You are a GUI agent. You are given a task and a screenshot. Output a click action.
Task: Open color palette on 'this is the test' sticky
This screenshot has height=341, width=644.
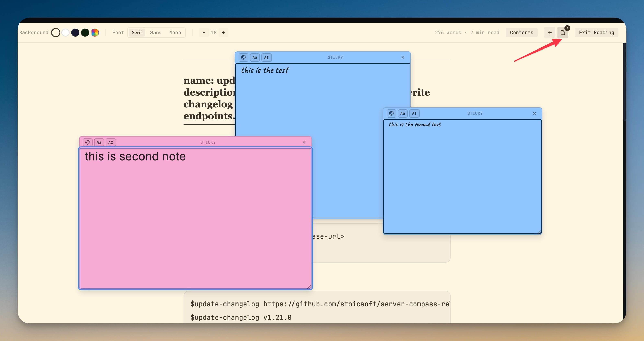(x=243, y=57)
